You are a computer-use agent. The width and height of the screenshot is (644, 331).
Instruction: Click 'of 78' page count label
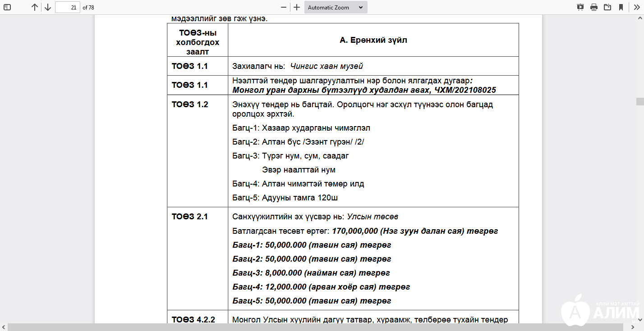click(88, 8)
